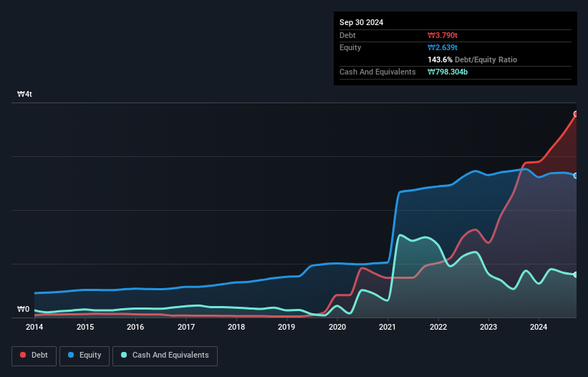The height and width of the screenshot is (377, 588).
Task: Toggle the Debt series legend button
Action: click(x=34, y=355)
